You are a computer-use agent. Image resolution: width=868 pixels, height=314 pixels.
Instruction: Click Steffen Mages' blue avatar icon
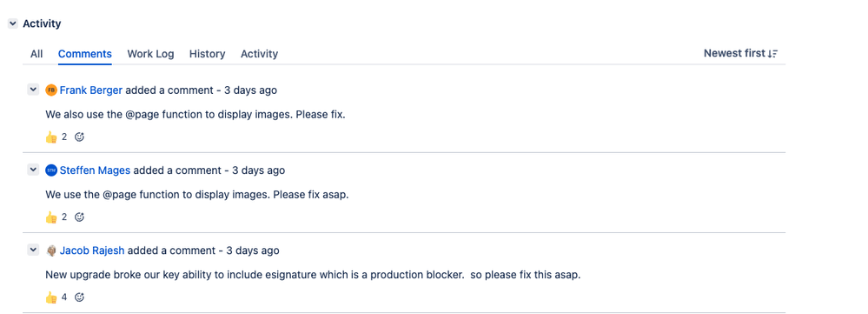click(51, 170)
